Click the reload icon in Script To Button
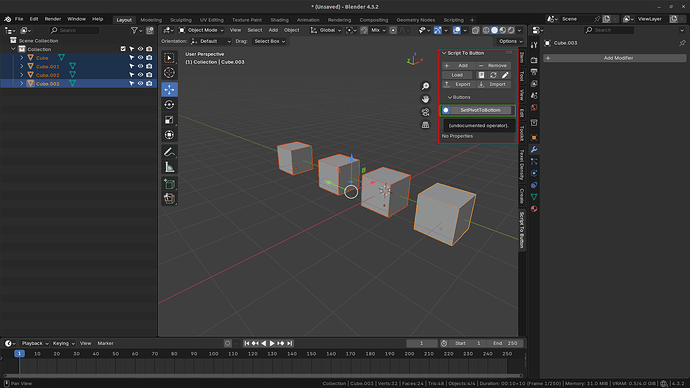This screenshot has height=388, width=690. [493, 75]
